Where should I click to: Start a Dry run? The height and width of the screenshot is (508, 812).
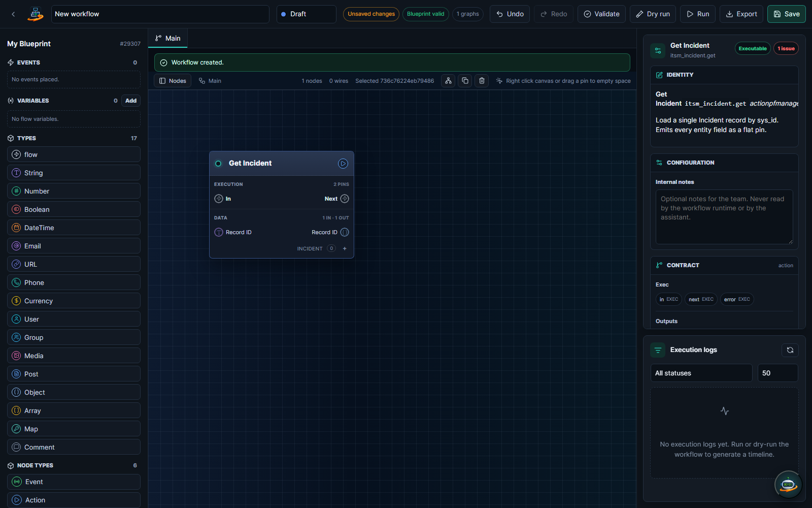tap(653, 14)
